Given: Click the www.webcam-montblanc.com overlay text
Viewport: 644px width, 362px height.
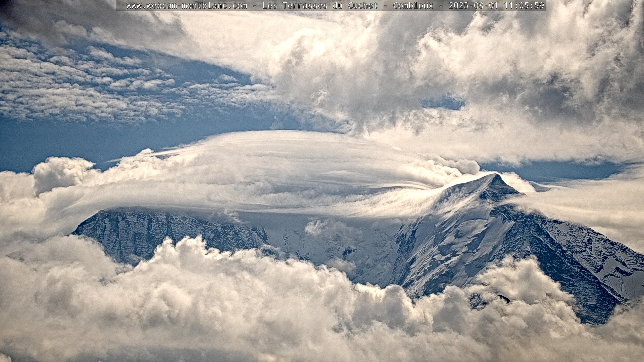Looking at the screenshot, I should (x=187, y=6).
